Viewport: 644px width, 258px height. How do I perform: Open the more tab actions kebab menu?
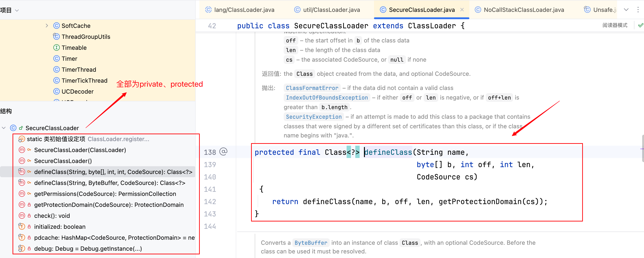coord(638,10)
